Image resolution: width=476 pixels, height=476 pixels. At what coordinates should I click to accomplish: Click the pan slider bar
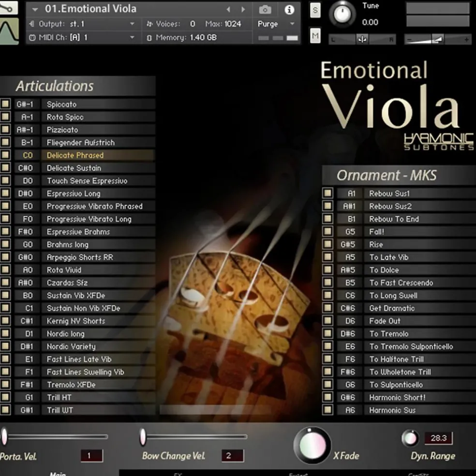[x=362, y=39]
